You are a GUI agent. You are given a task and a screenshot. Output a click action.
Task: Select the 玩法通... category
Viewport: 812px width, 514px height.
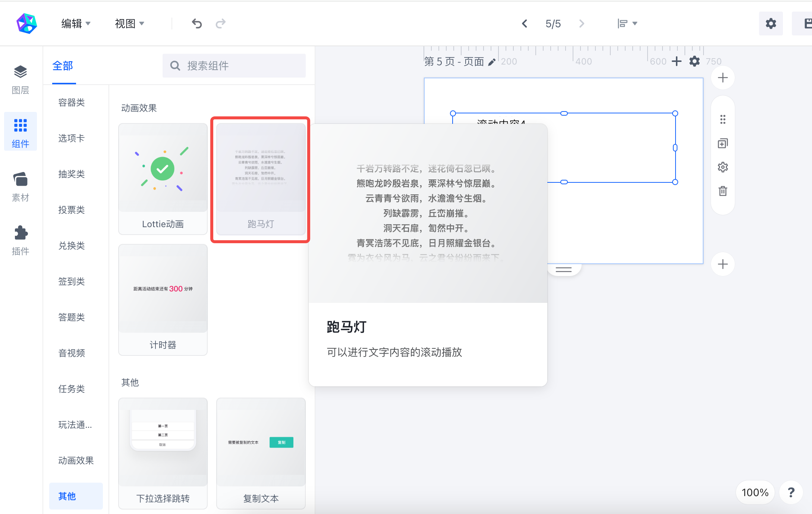tap(75, 424)
